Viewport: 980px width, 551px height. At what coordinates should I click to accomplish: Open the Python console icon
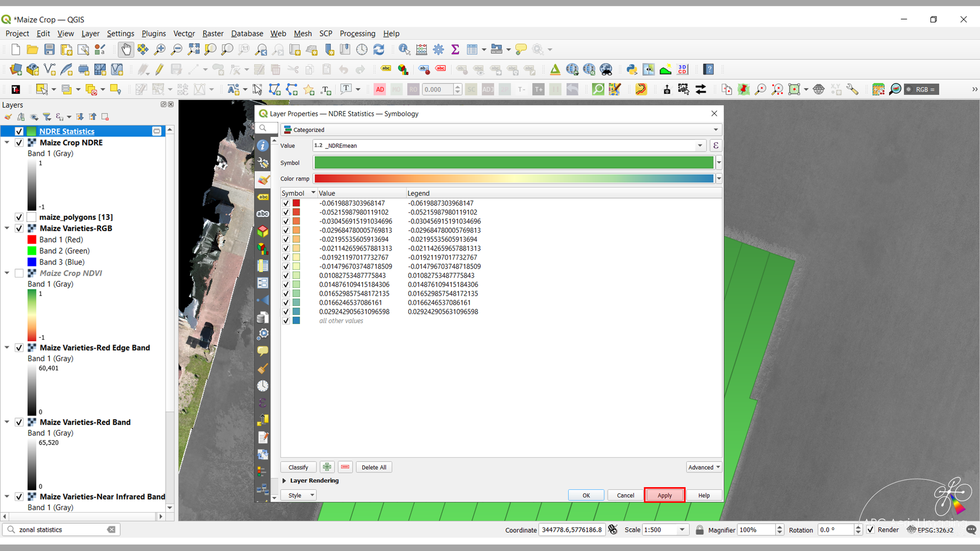(631, 70)
